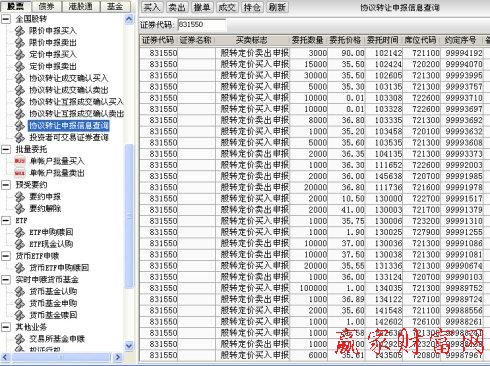Click the icon beside 定价申报买入

(20, 55)
